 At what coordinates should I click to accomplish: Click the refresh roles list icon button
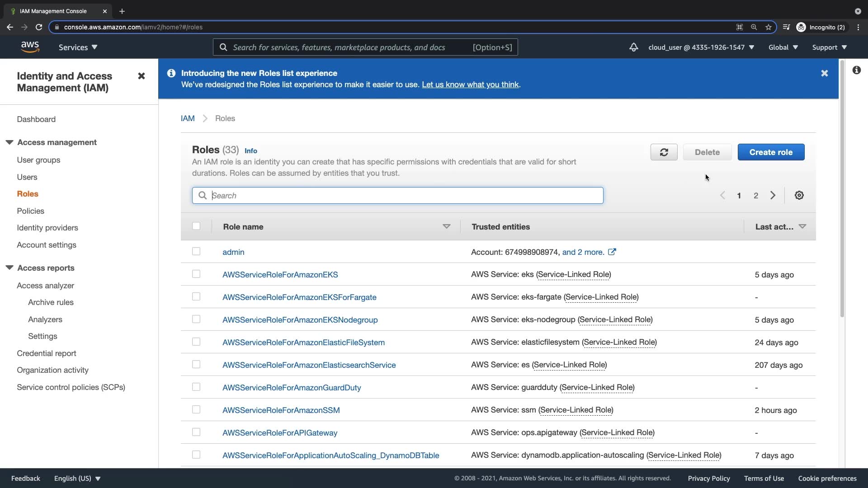tap(664, 152)
